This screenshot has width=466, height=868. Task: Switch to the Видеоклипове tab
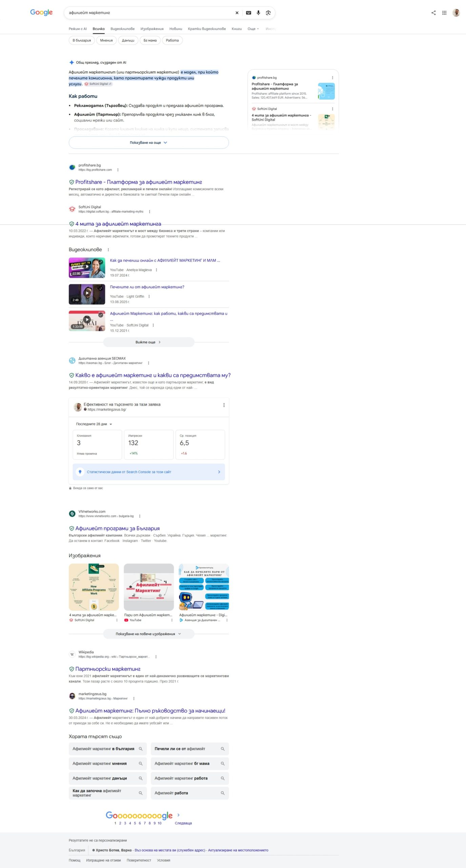click(x=122, y=29)
